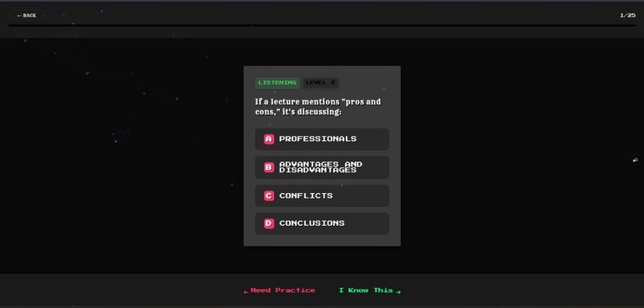Click the quiz progress bar

tap(322, 26)
